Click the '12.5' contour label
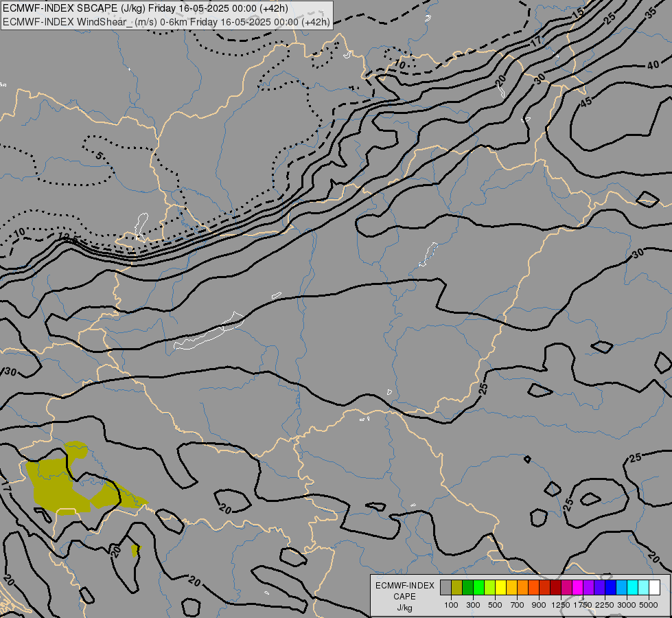The height and width of the screenshot is (618, 672). coord(68,238)
